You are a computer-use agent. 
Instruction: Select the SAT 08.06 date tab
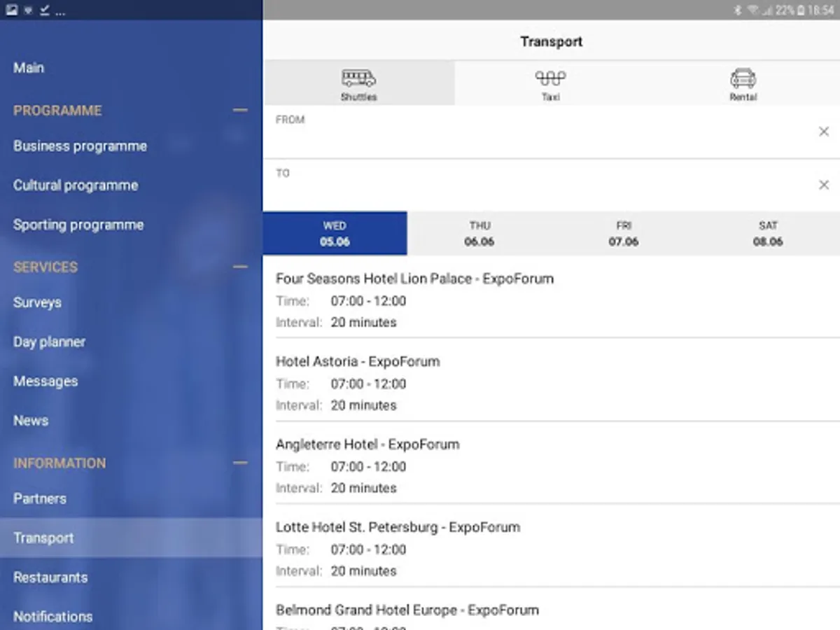point(768,234)
